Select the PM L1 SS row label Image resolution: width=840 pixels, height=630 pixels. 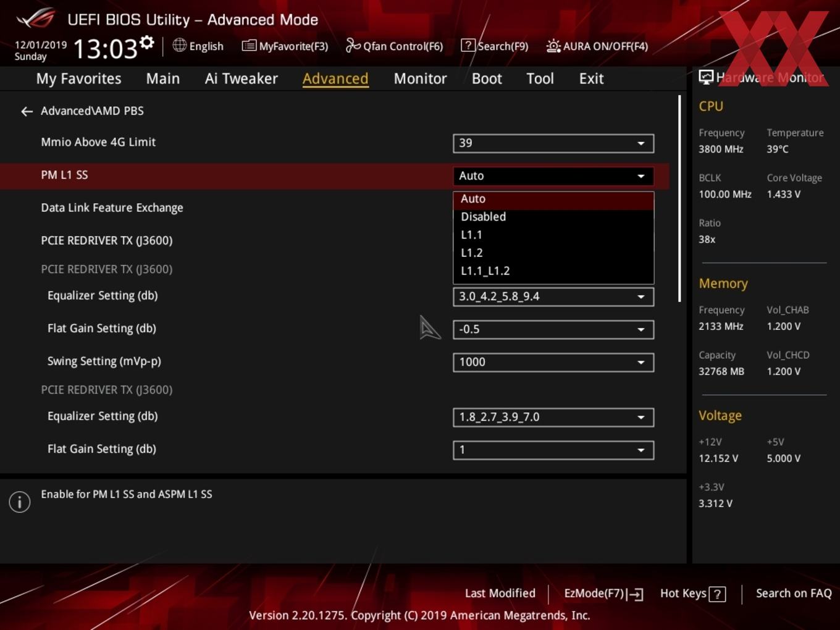pos(64,175)
